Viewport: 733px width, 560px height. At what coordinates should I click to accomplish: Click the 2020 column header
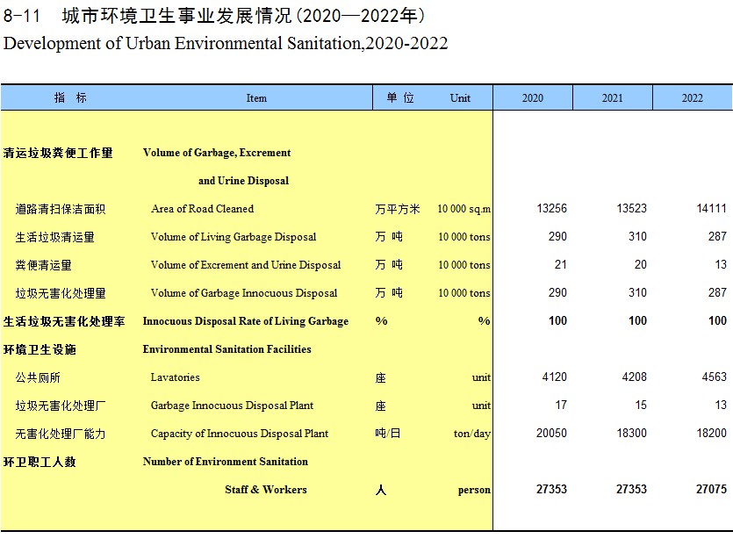pos(533,97)
